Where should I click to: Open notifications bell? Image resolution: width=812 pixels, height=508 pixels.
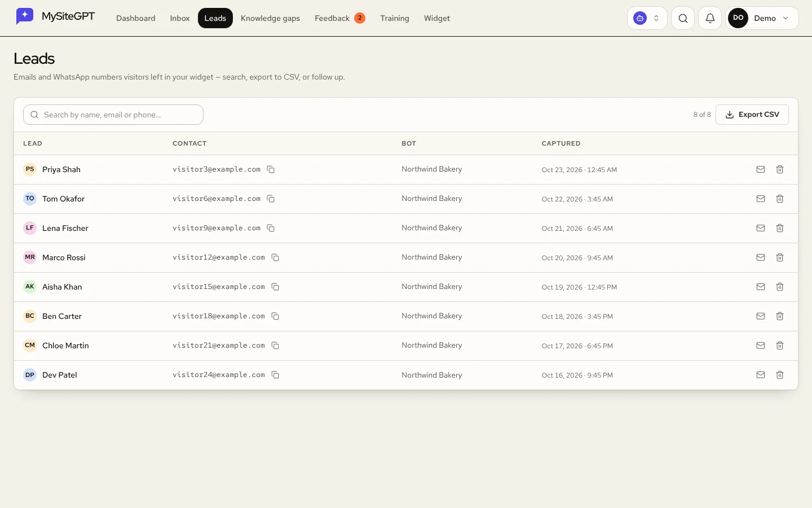[710, 18]
